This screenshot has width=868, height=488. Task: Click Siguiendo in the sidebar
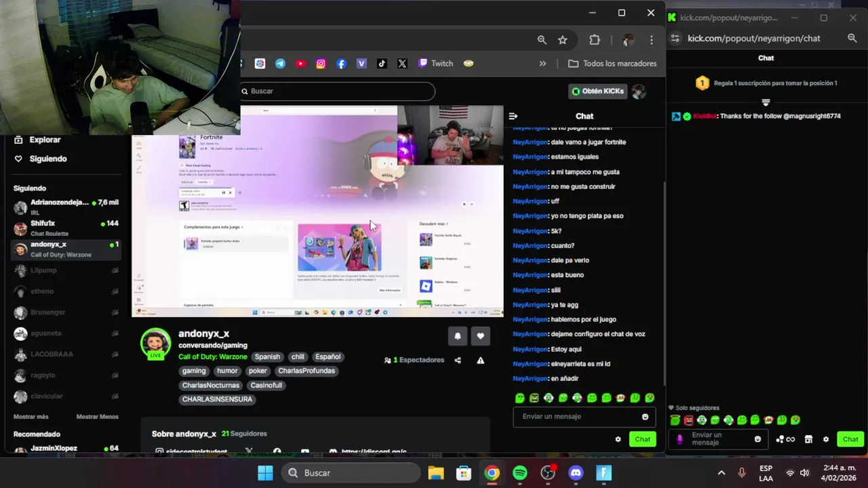point(41,159)
